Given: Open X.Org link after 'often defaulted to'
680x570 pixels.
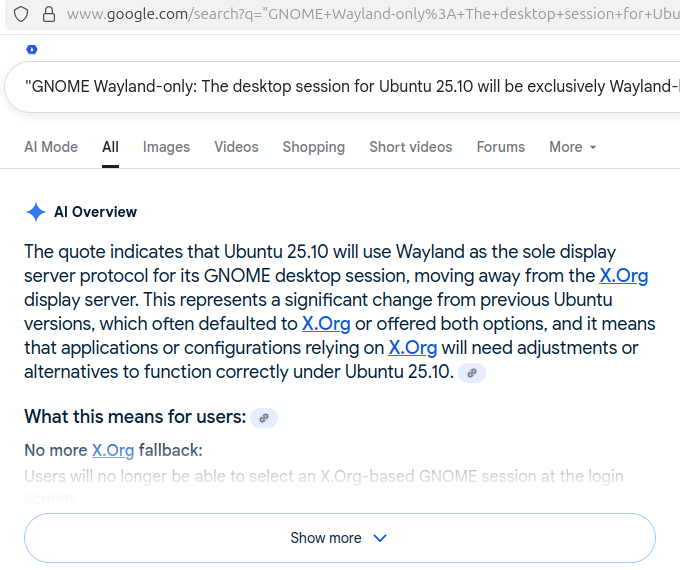Looking at the screenshot, I should coord(326,324).
